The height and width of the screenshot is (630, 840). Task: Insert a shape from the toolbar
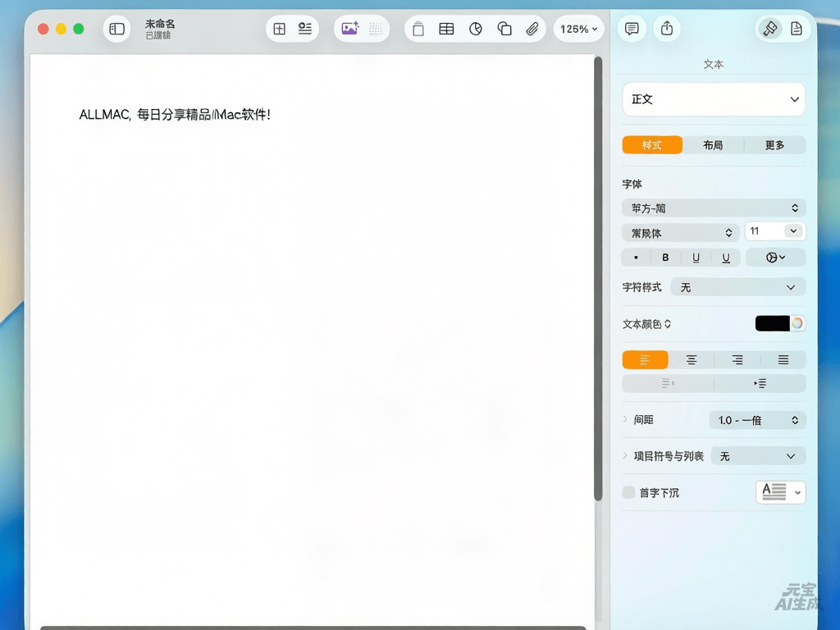(504, 29)
